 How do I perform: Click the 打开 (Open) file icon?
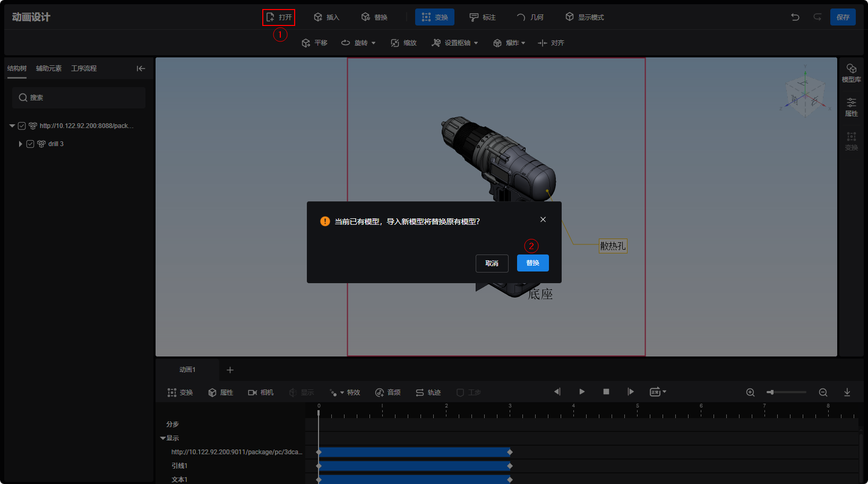tap(271, 18)
